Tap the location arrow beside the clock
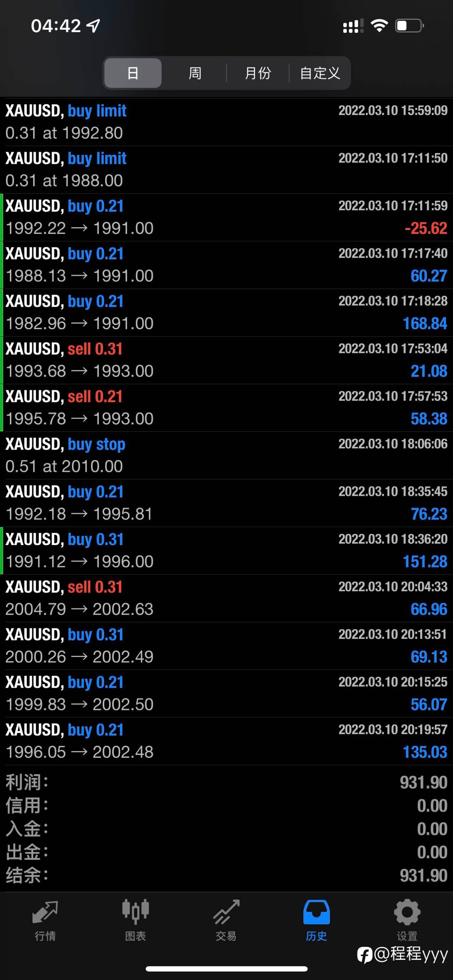This screenshot has width=453, height=980. point(93,26)
